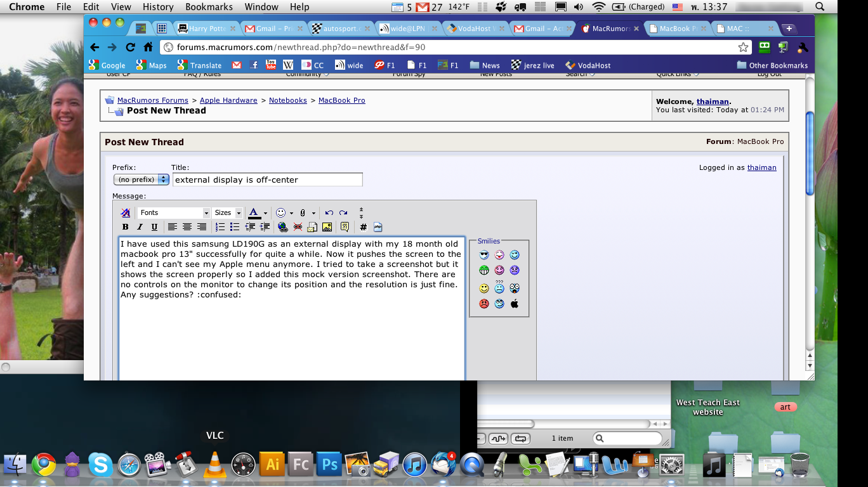The height and width of the screenshot is (487, 868).
Task: Open thaiman profile link in welcome box
Action: (x=713, y=101)
